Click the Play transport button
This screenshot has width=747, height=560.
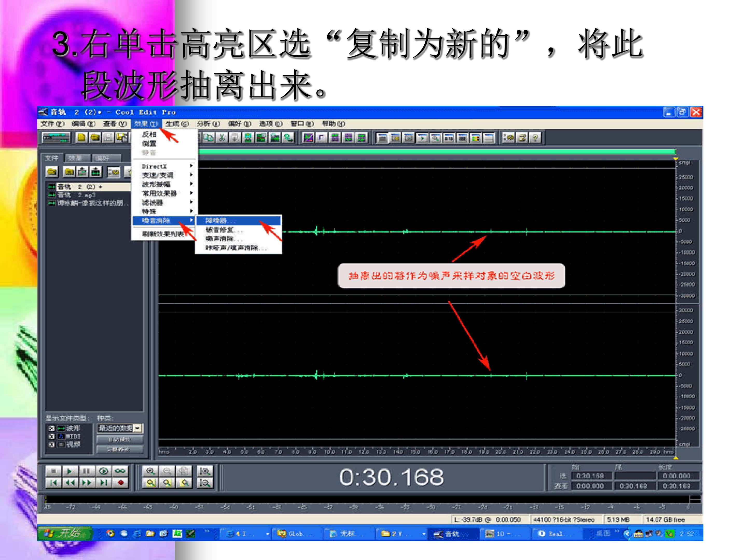pyautogui.click(x=70, y=471)
